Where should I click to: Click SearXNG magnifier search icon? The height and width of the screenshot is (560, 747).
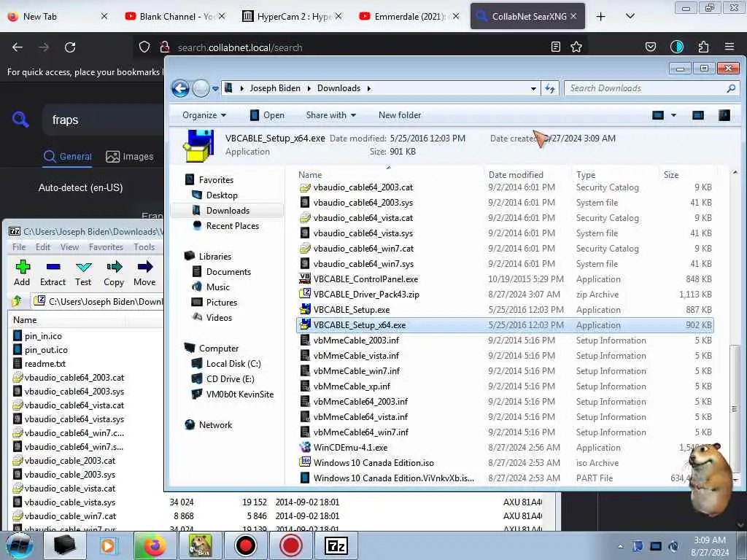click(20, 120)
